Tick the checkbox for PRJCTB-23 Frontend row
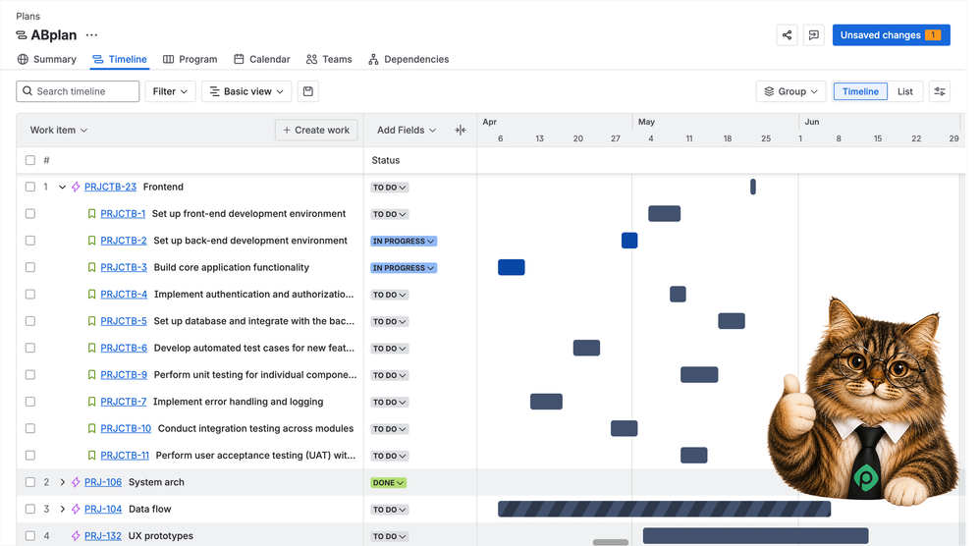The height and width of the screenshot is (546, 980). 30,187
